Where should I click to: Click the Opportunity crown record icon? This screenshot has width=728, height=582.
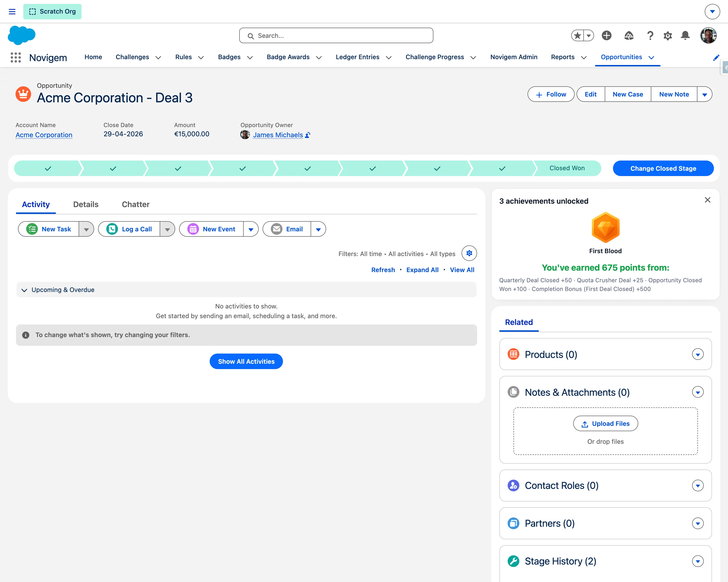[x=23, y=94]
